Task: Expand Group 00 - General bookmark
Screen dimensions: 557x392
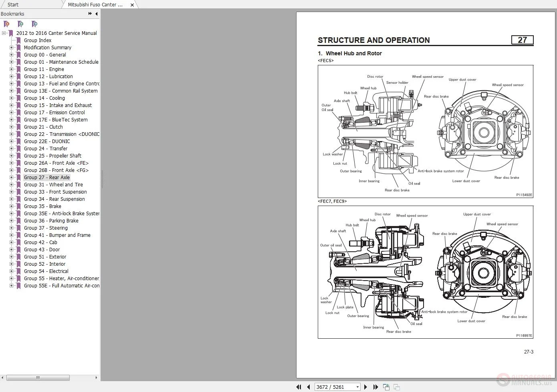Action: click(11, 55)
